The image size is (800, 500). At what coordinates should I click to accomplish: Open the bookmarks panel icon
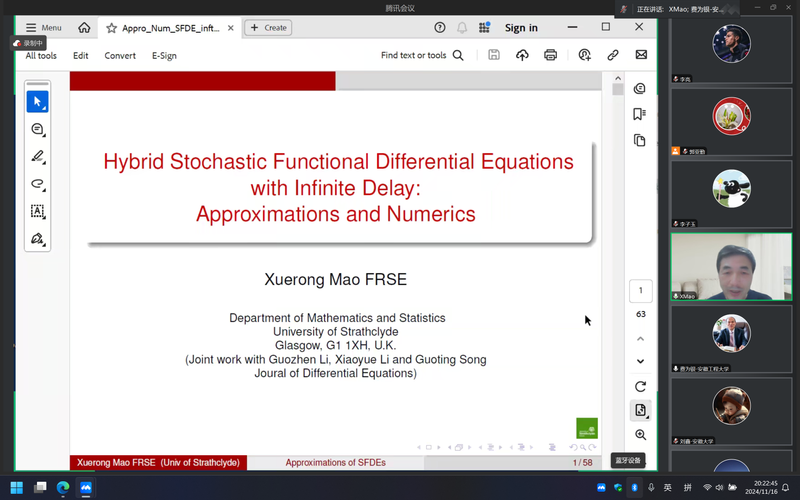[640, 114]
